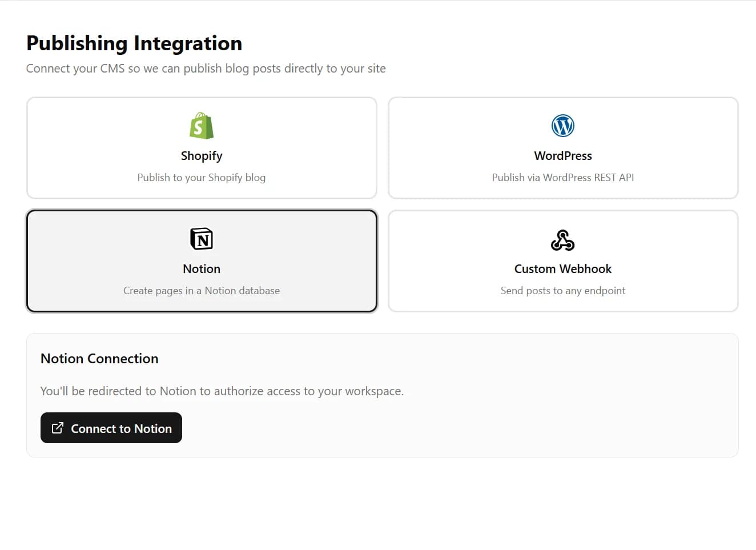Deselect the highlighted Notion integration card
This screenshot has width=756, height=550.
[202, 260]
